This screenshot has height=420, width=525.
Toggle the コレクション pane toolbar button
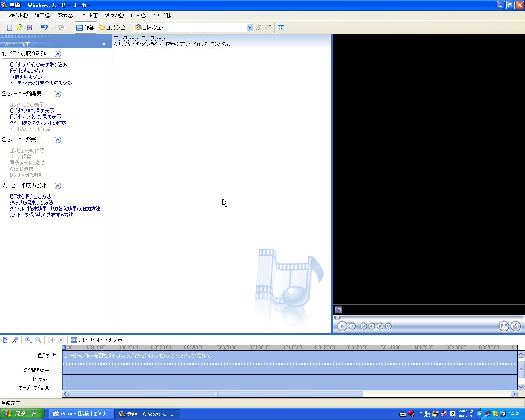[x=113, y=27]
